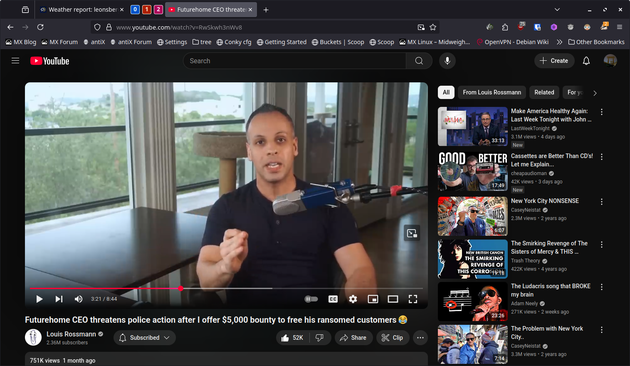Switch to Weather report browser tab

[x=82, y=10]
